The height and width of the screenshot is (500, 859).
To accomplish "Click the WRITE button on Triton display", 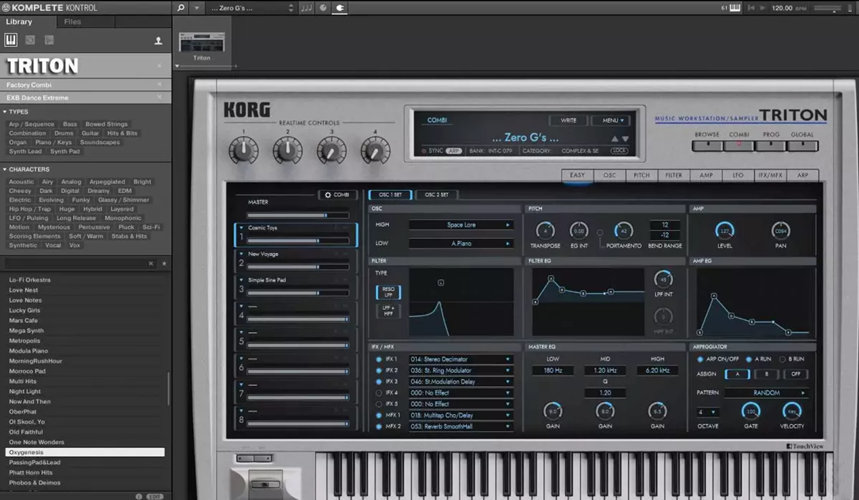I will (568, 120).
